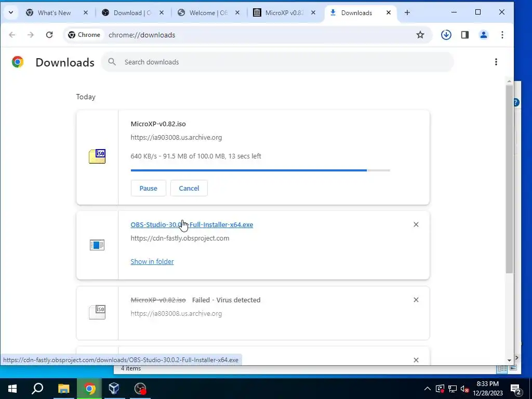
Task: Open the OBS-Studio Full-Installer-x64.exe link
Action: click(192, 224)
